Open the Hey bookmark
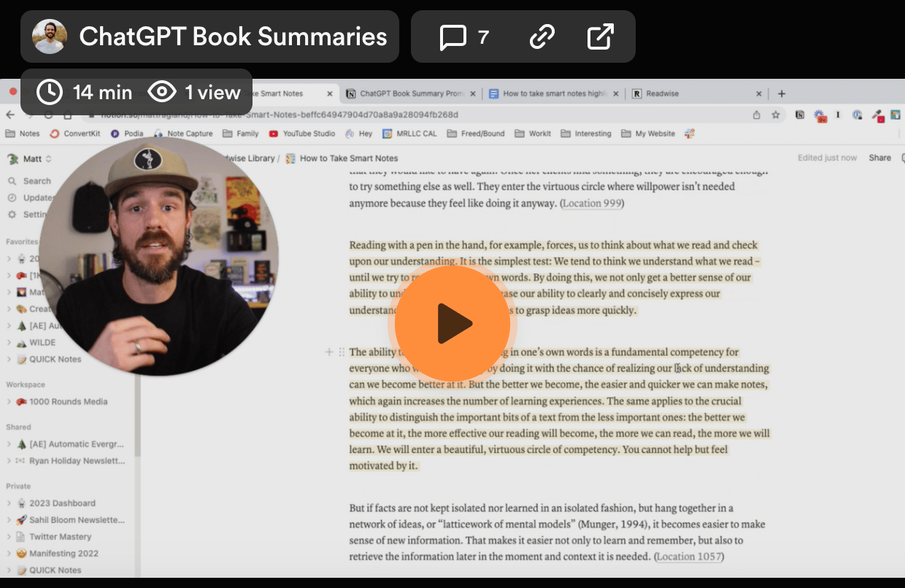The height and width of the screenshot is (588, 905). (358, 134)
